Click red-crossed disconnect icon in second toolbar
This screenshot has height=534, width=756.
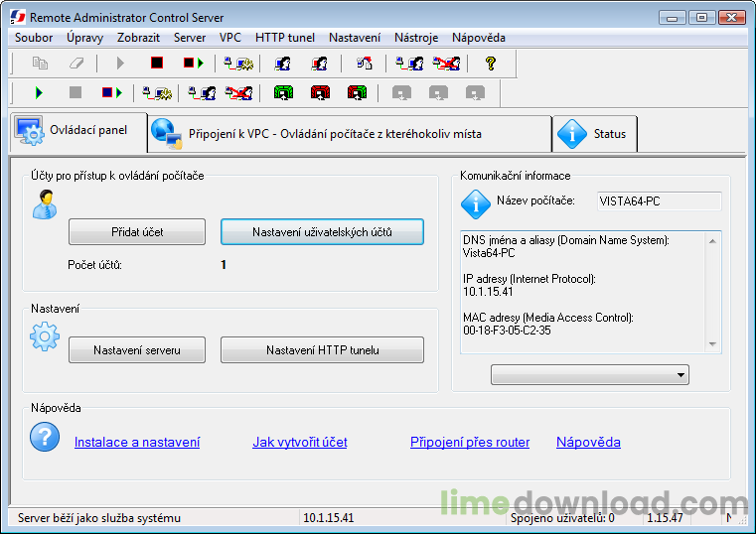pyautogui.click(x=238, y=92)
